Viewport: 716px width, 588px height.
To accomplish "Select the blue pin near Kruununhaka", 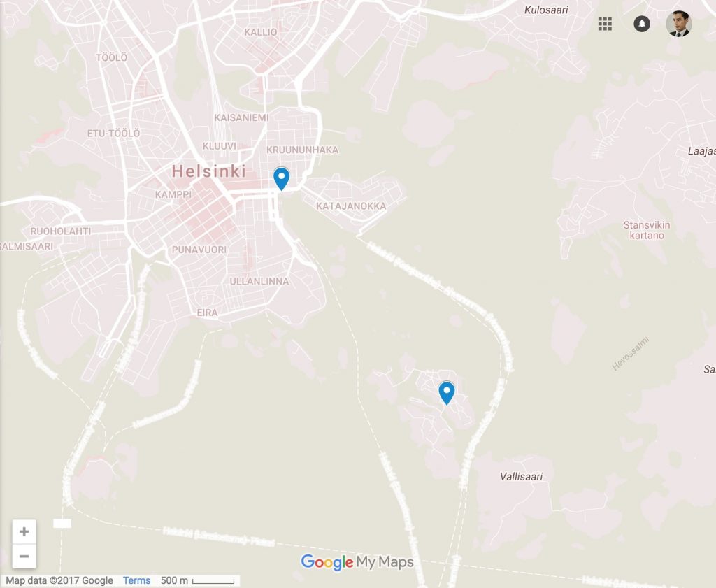I will (x=281, y=178).
